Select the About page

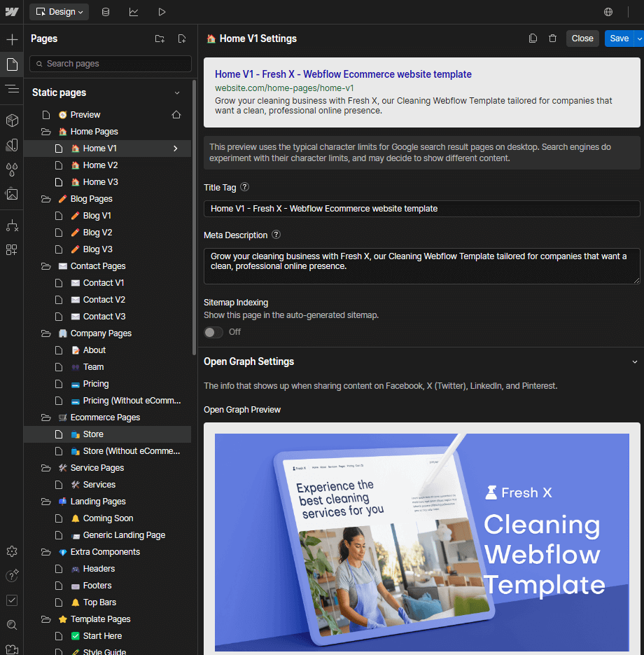pyautogui.click(x=108, y=350)
